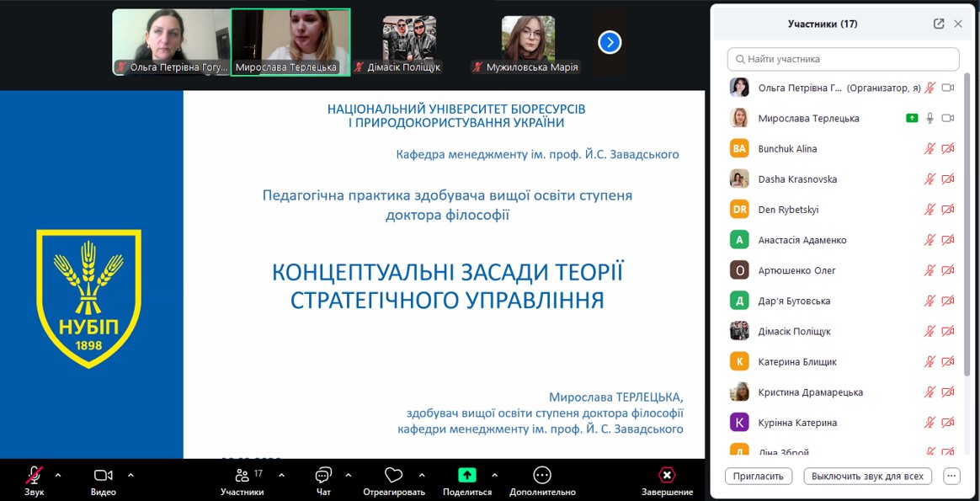This screenshot has width=980, height=501.
Task: Expand audio options arrow next to Звук
Action: pos(58,475)
